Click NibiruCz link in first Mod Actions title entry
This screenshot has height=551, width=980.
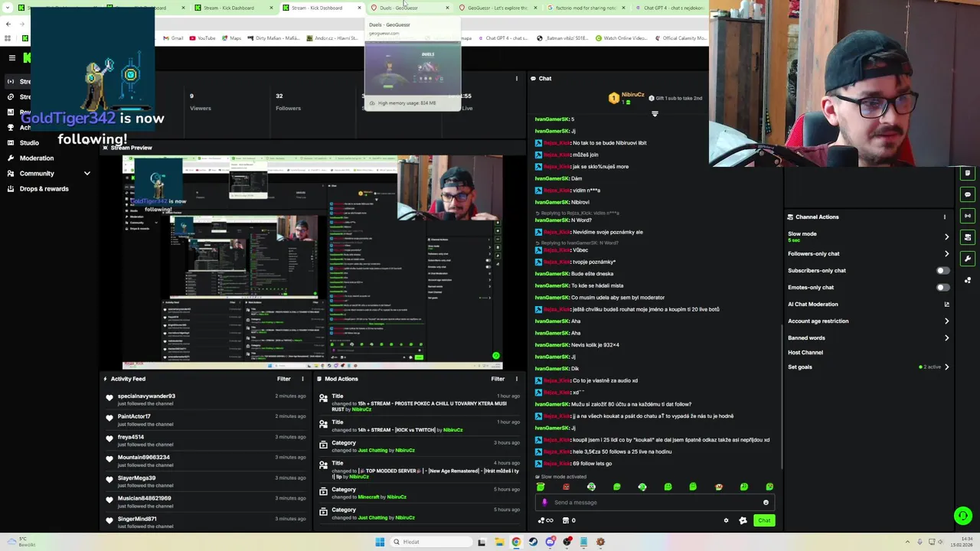tap(361, 409)
